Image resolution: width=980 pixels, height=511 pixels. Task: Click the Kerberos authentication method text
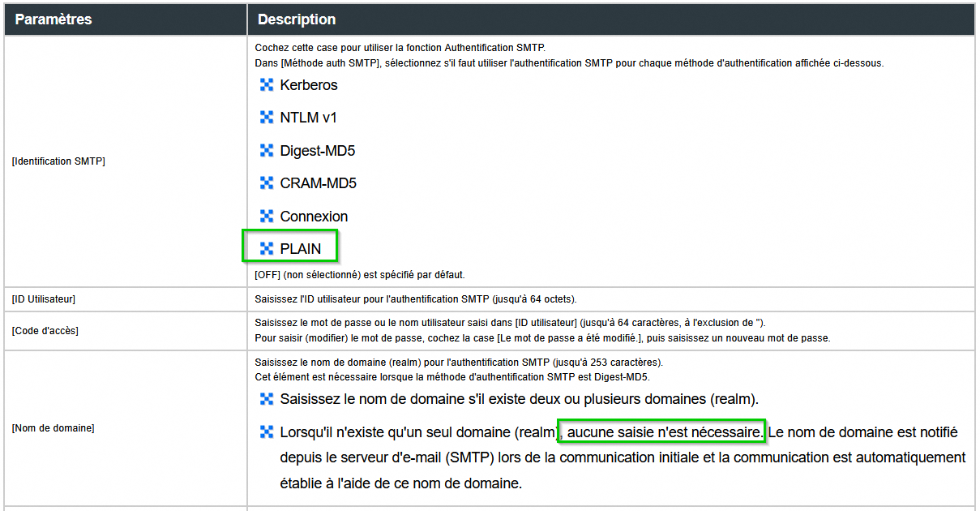click(x=309, y=85)
